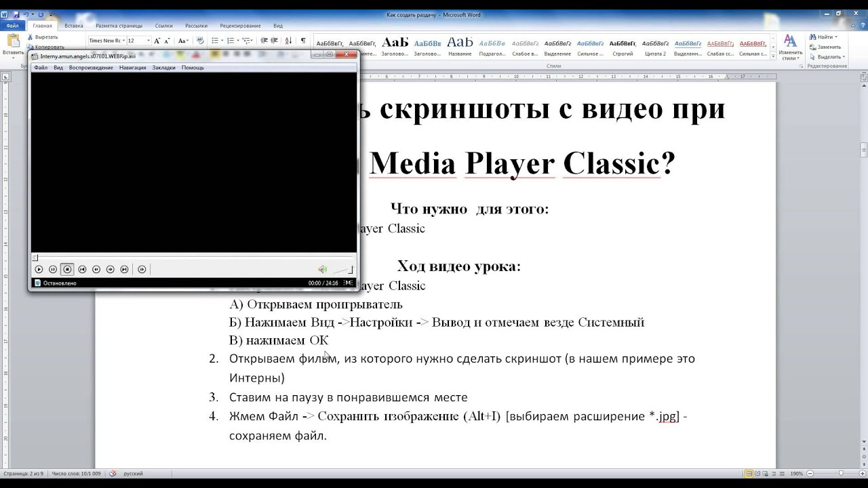The width and height of the screenshot is (868, 488).
Task: Skip to the next track in the player
Action: 124,269
